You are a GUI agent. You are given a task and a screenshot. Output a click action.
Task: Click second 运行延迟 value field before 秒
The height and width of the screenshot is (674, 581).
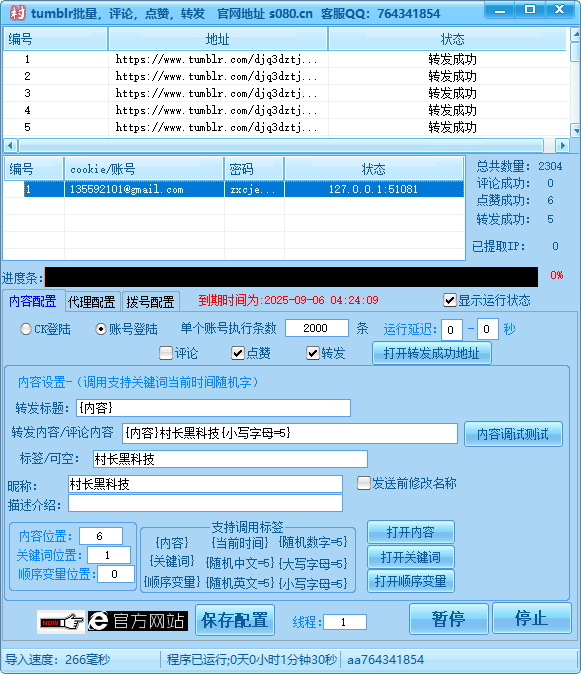[x=488, y=329]
